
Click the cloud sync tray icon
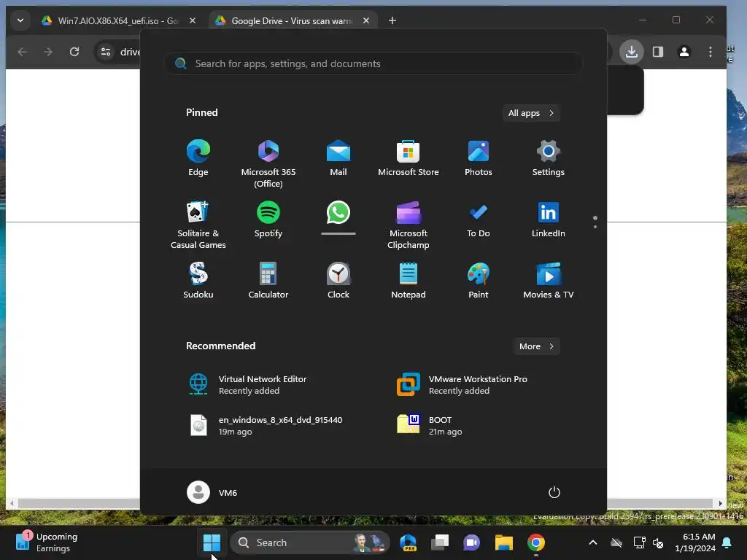click(616, 542)
